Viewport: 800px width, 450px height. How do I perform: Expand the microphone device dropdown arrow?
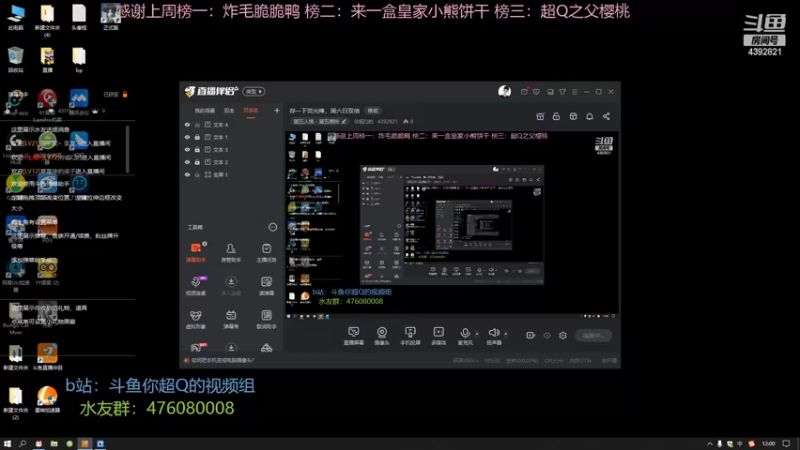(477, 334)
